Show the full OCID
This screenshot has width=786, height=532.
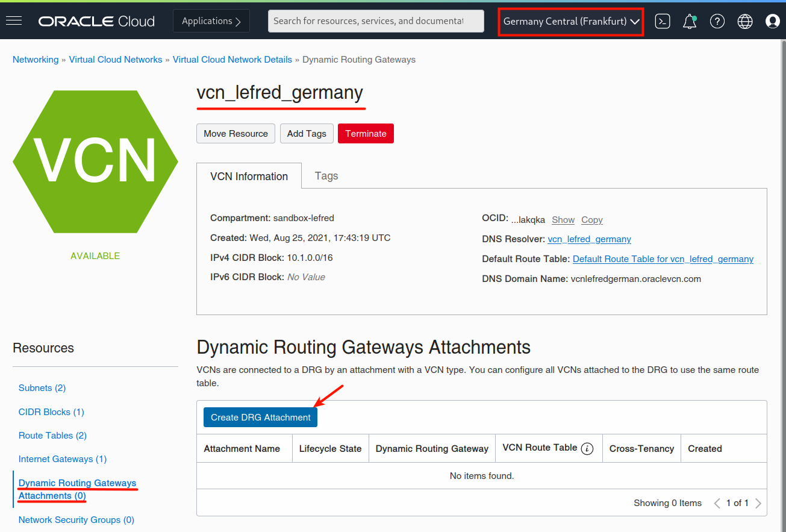tap(563, 220)
